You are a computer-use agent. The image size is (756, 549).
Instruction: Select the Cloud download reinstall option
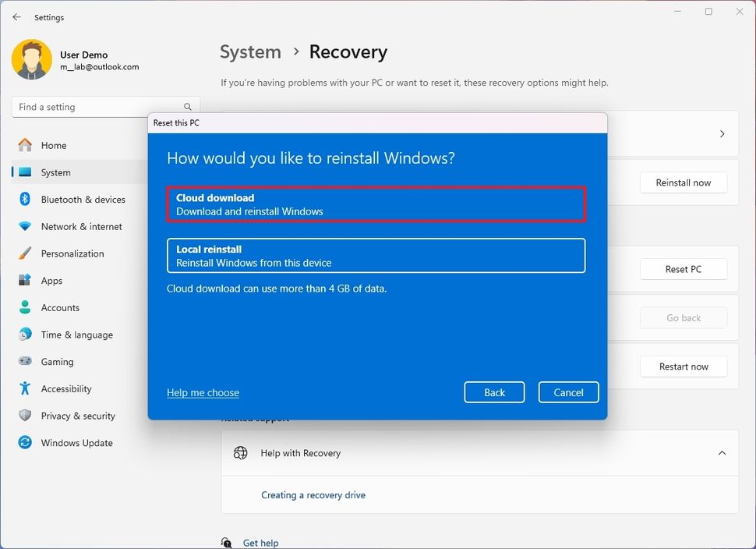coord(376,204)
